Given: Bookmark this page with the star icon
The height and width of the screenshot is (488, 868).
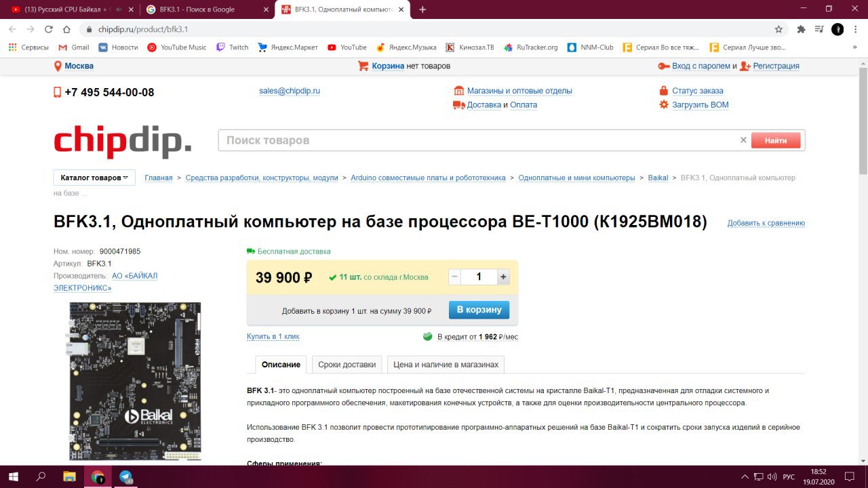Looking at the screenshot, I should tap(778, 29).
